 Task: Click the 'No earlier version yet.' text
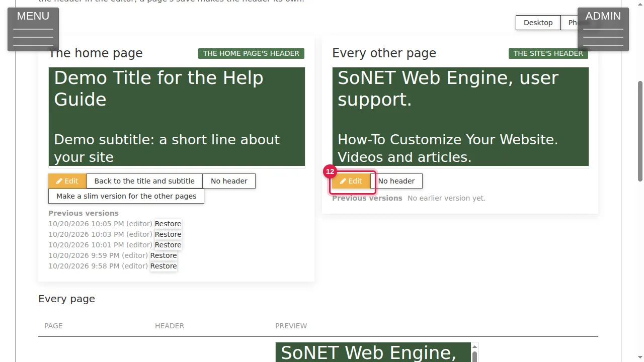pyautogui.click(x=446, y=198)
